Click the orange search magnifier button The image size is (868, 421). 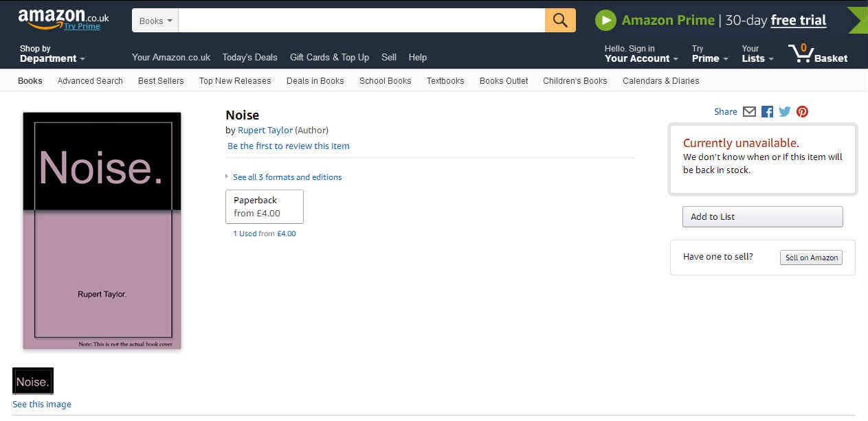click(560, 21)
